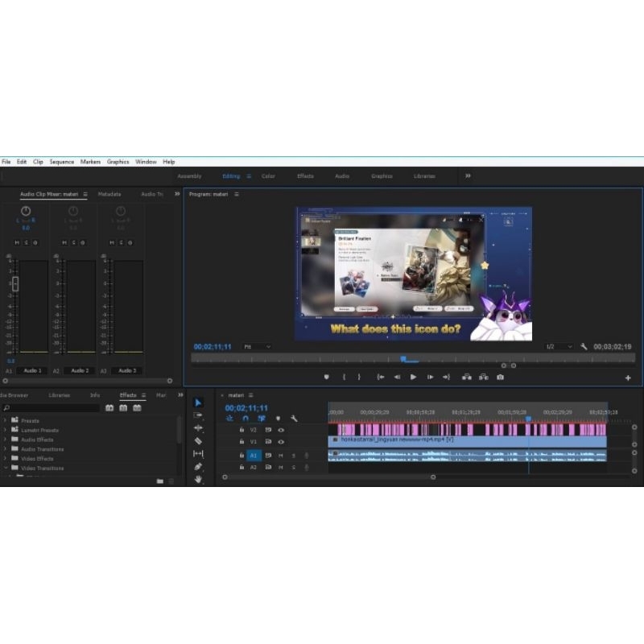Click the Go to In button
This screenshot has width=644, height=644.
click(x=381, y=377)
